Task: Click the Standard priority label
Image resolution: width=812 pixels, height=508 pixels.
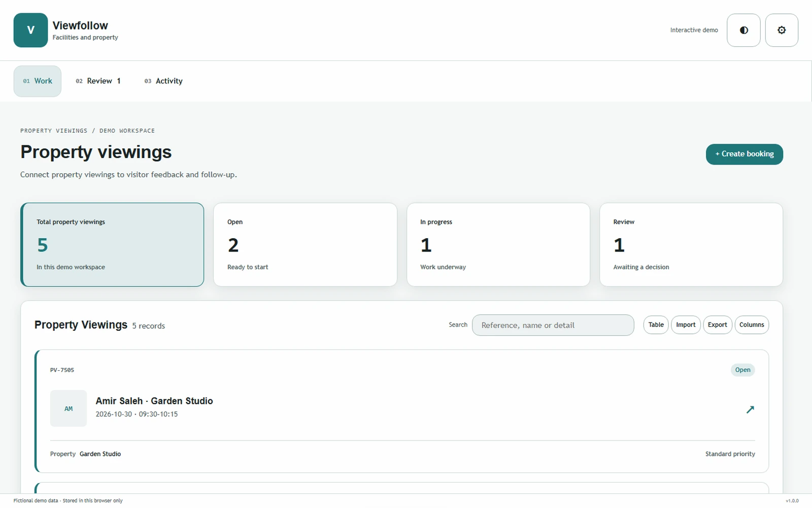Action: point(730,454)
